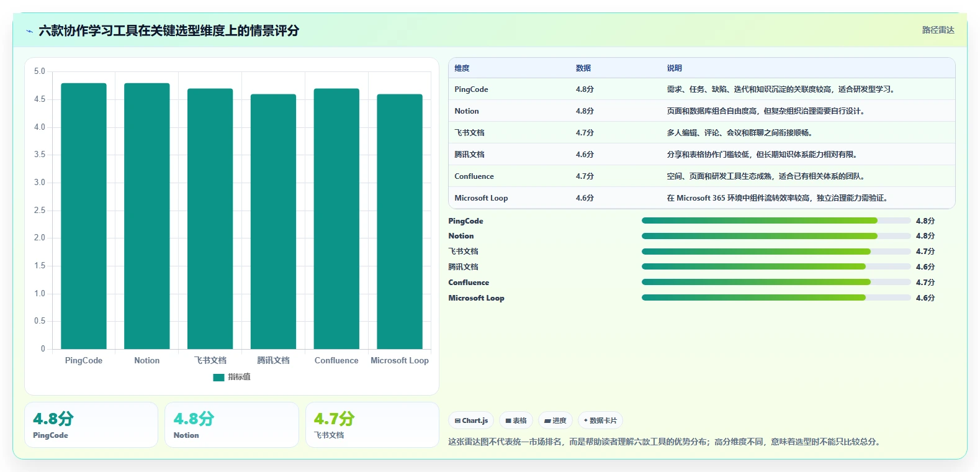
Task: Click the Notion progress bar
Action: pyautogui.click(x=776, y=236)
